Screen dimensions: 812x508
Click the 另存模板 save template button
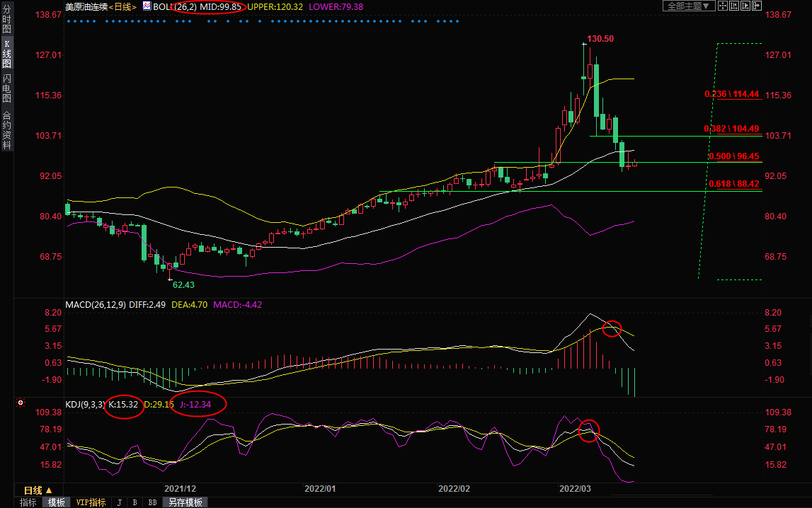184,502
